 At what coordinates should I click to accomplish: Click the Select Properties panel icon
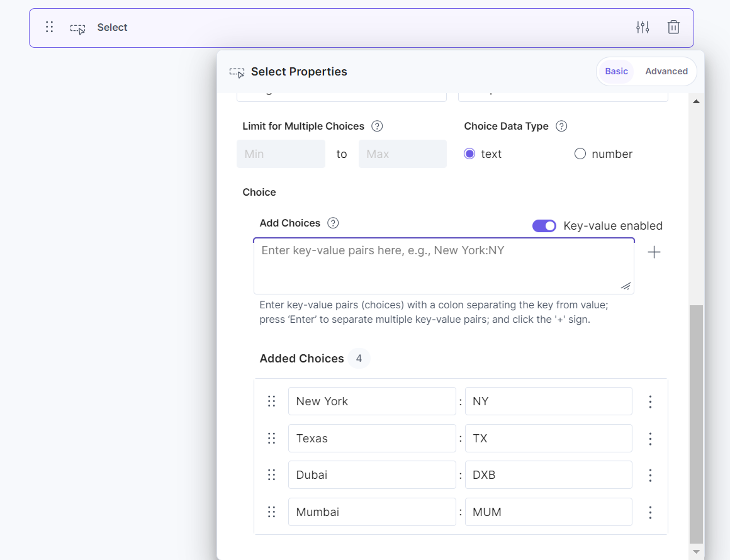click(x=237, y=73)
